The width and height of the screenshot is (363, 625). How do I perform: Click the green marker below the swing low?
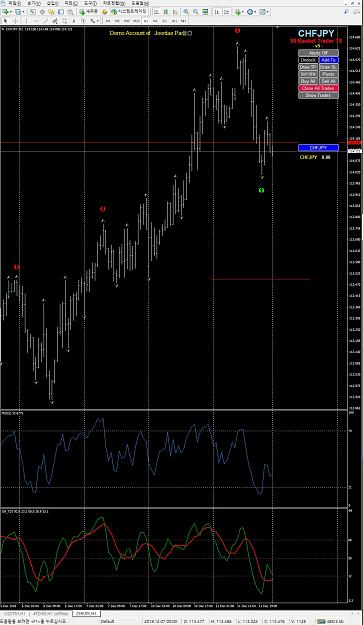click(x=261, y=191)
